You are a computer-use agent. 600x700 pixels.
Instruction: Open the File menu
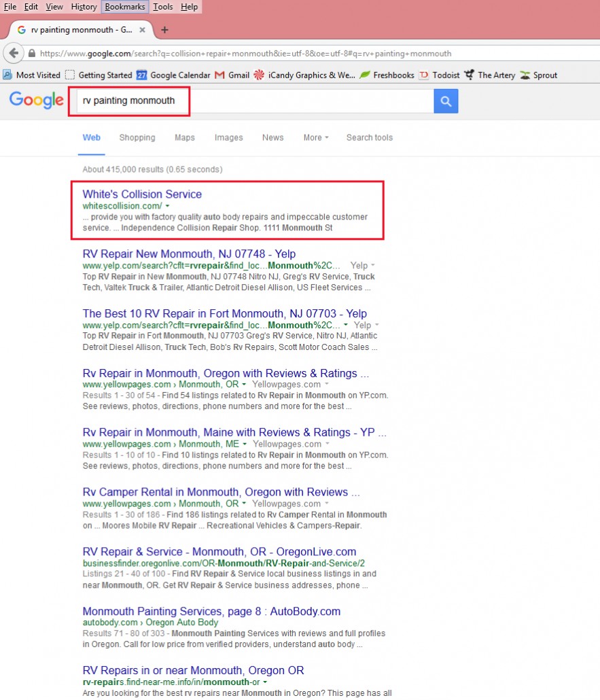point(10,7)
